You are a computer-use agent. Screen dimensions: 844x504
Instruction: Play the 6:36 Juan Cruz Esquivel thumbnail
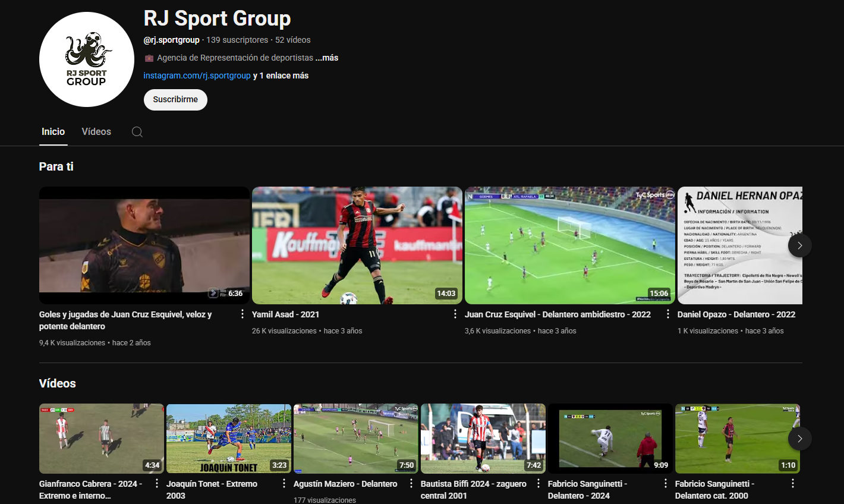click(144, 245)
